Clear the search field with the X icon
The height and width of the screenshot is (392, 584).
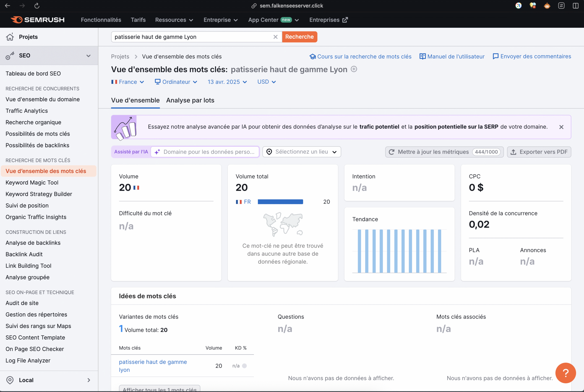[276, 37]
